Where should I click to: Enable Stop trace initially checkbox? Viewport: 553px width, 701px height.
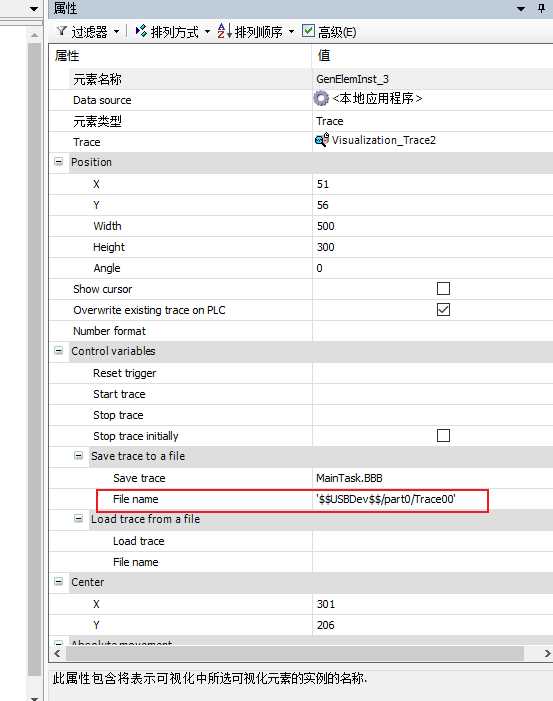(443, 435)
